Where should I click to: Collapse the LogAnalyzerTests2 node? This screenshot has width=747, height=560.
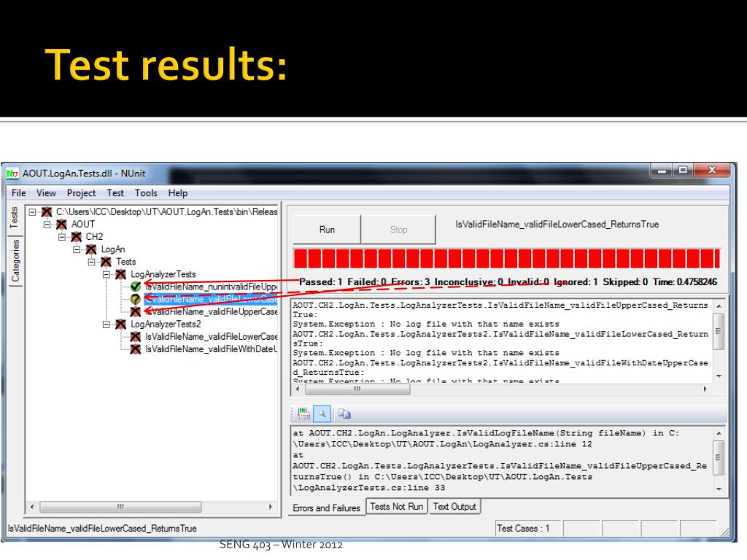pyautogui.click(x=107, y=324)
